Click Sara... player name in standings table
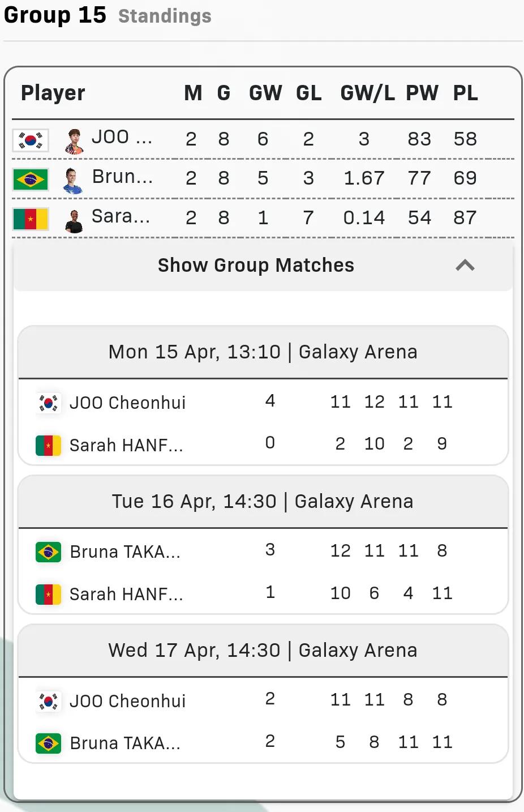 [121, 216]
